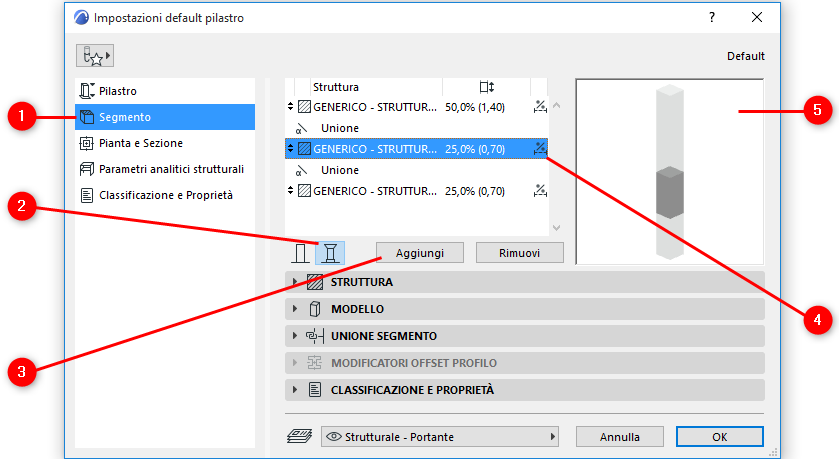
Task: Open the Strutturale - Portante layer dropdown
Action: pos(442,437)
